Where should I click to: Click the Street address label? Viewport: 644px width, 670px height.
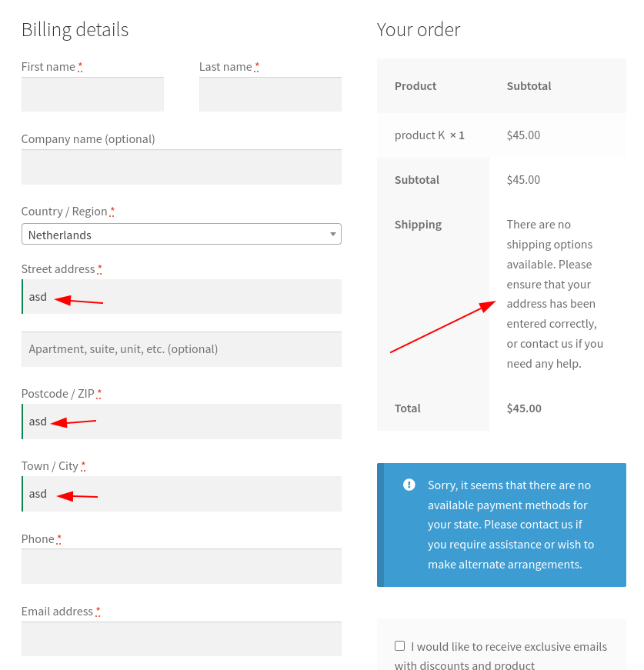pyautogui.click(x=58, y=269)
